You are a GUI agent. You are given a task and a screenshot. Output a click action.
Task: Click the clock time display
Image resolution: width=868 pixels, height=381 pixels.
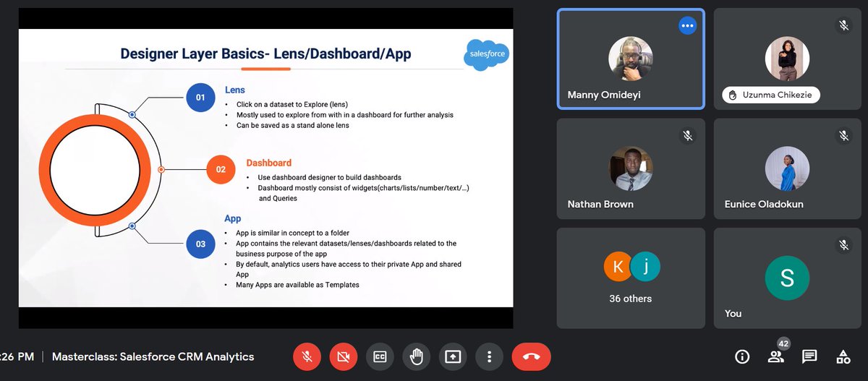17,356
